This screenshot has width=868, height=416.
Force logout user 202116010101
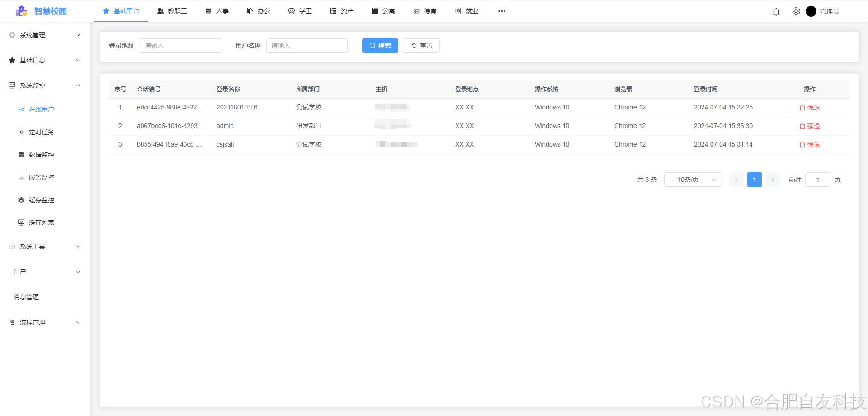click(810, 108)
